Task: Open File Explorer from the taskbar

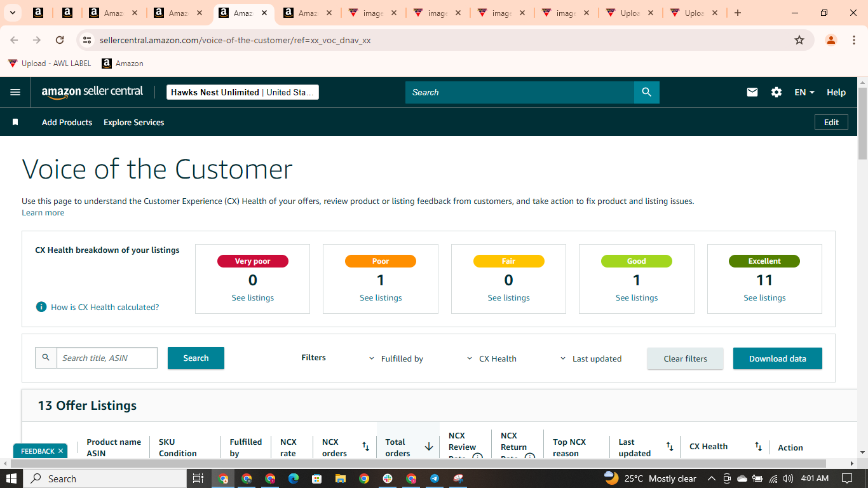Action: (x=340, y=478)
